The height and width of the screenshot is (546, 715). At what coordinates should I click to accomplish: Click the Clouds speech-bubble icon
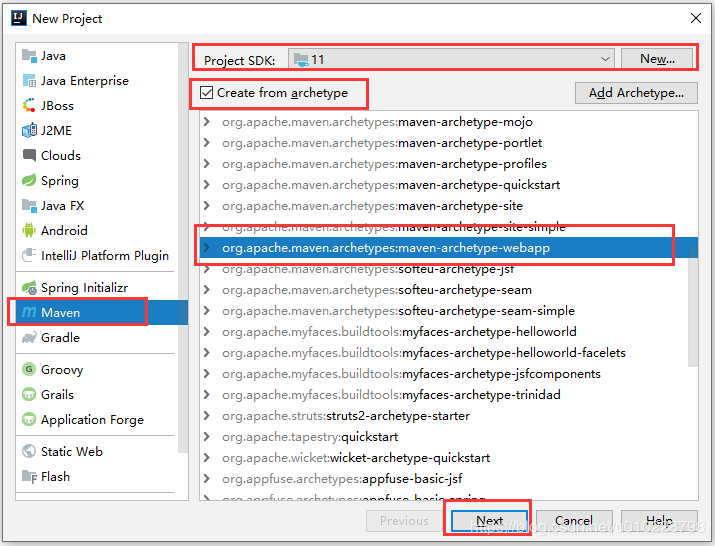(29, 156)
